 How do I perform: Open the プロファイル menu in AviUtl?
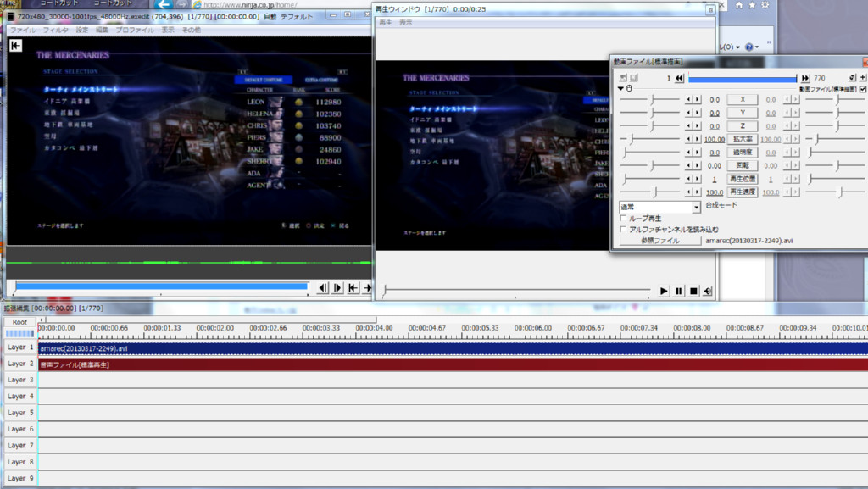coord(135,30)
